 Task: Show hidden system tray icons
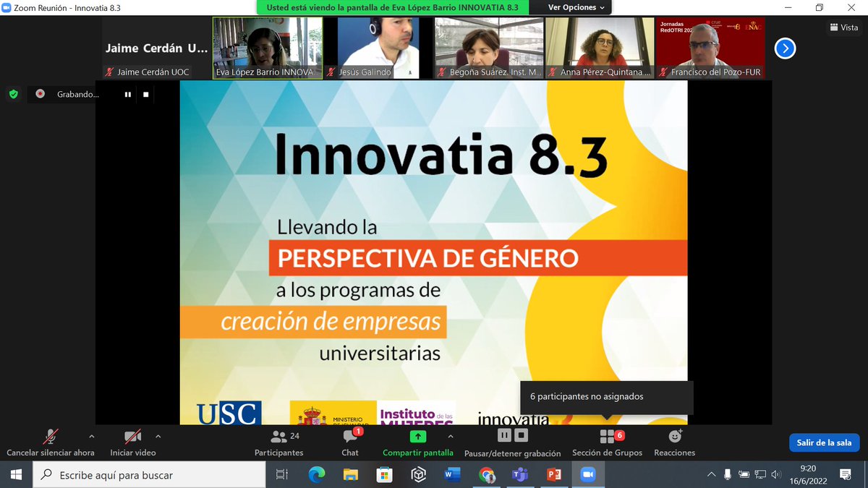point(712,475)
